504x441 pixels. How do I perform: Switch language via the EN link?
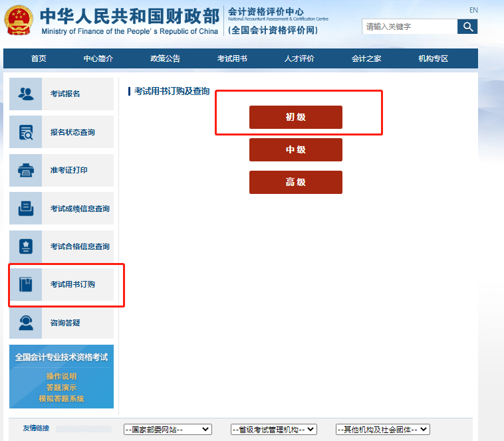(x=473, y=10)
